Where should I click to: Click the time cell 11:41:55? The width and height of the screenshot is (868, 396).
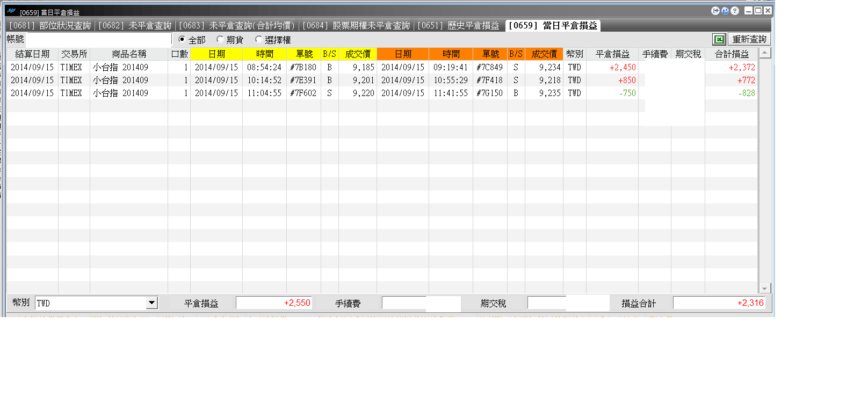pos(451,93)
